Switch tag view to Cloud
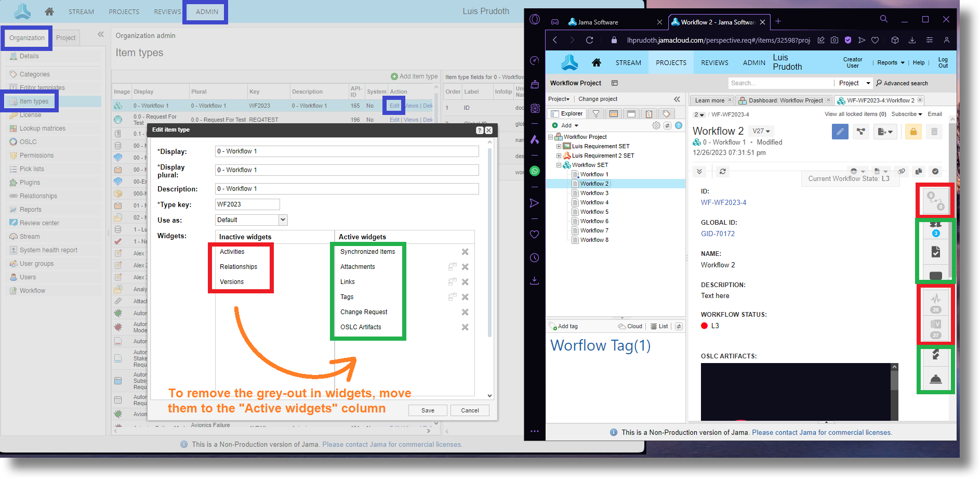This screenshot has width=980, height=478. tap(630, 327)
